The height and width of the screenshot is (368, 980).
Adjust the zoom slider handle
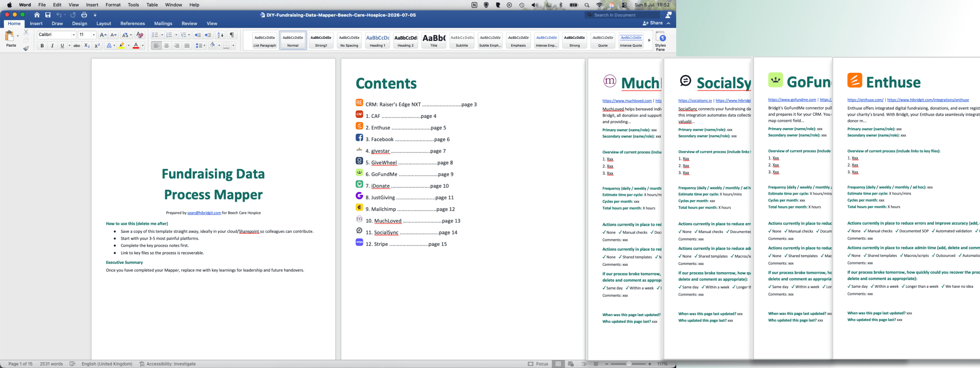(x=629, y=364)
